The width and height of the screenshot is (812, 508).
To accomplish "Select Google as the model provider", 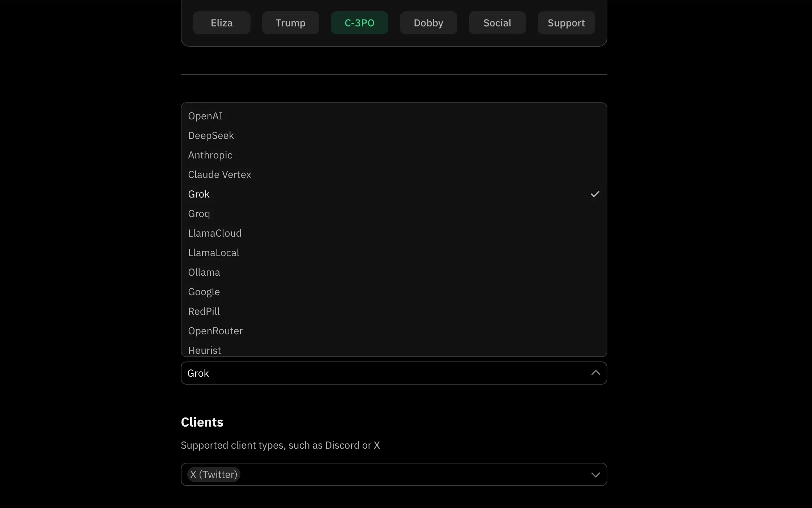I will pyautogui.click(x=204, y=292).
